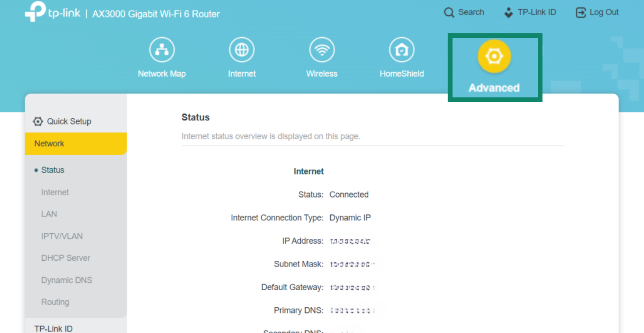Open the Wireless Wi-Fi icon

(322, 50)
